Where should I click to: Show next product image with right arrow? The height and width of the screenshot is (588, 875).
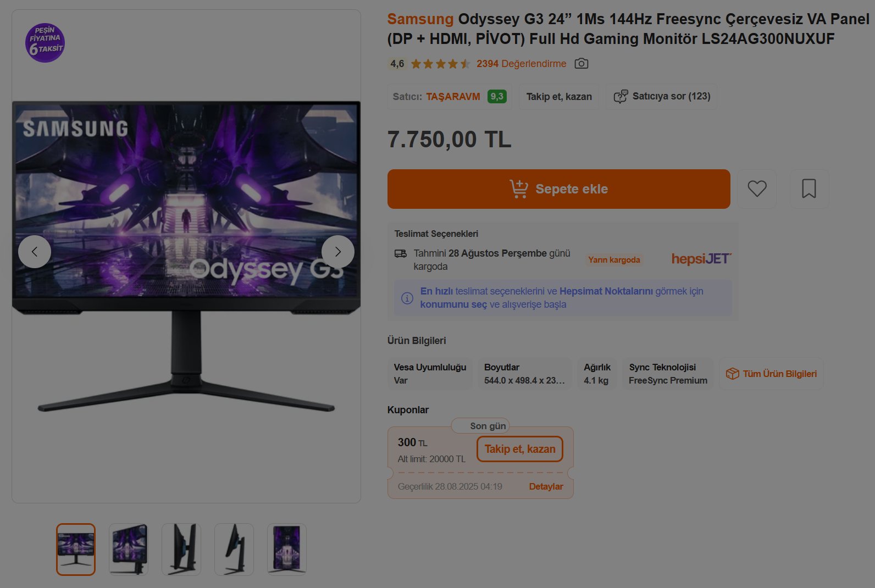(338, 252)
